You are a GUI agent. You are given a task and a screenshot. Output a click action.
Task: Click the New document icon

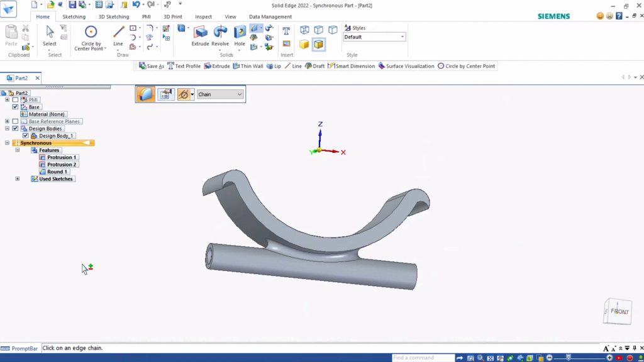coord(35,5)
